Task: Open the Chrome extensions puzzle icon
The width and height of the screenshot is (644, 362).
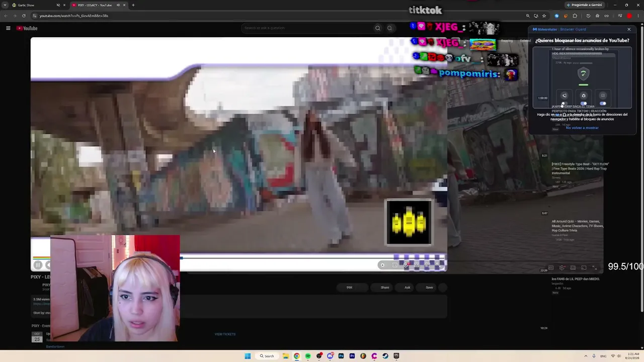Action: (575, 16)
